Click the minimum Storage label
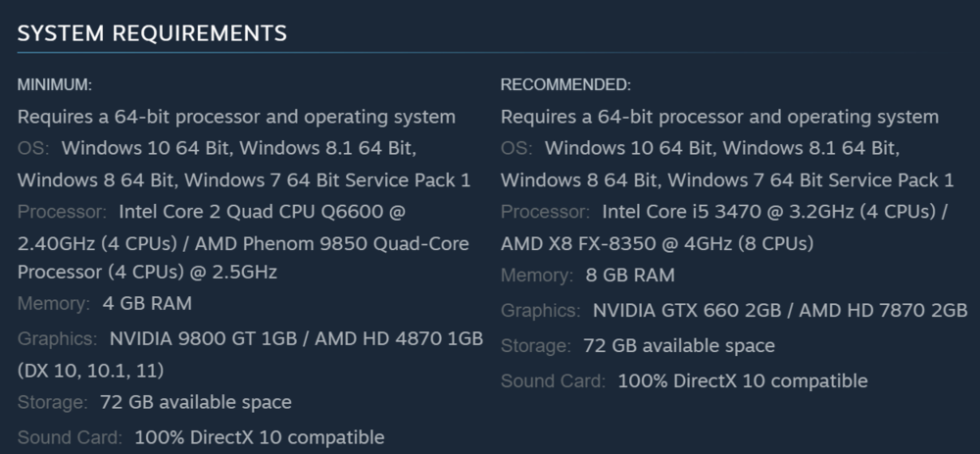The width and height of the screenshot is (980, 454). pos(51,402)
